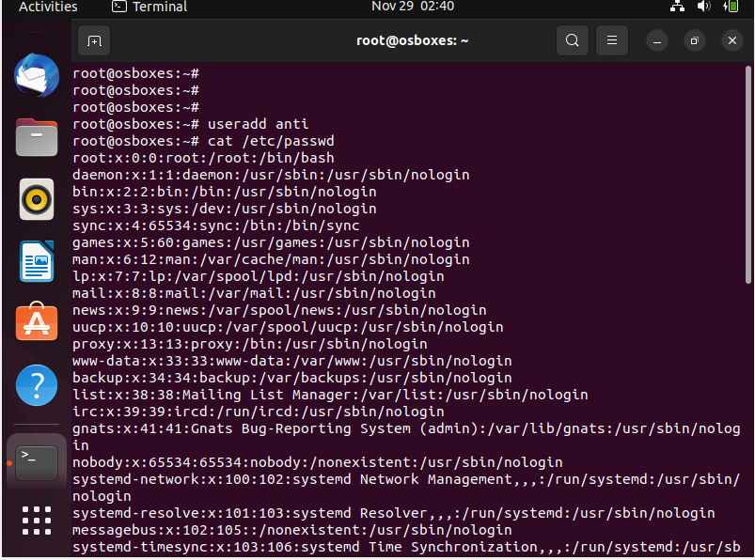Open a new terminal tab
Image resolution: width=755 pixels, height=560 pixels.
point(94,41)
